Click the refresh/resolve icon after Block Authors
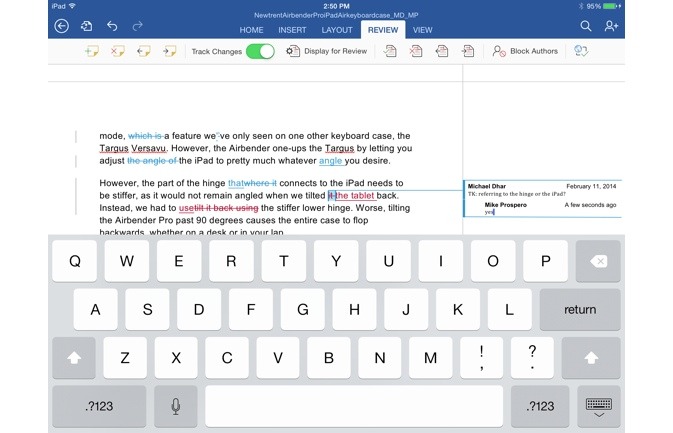 point(581,51)
